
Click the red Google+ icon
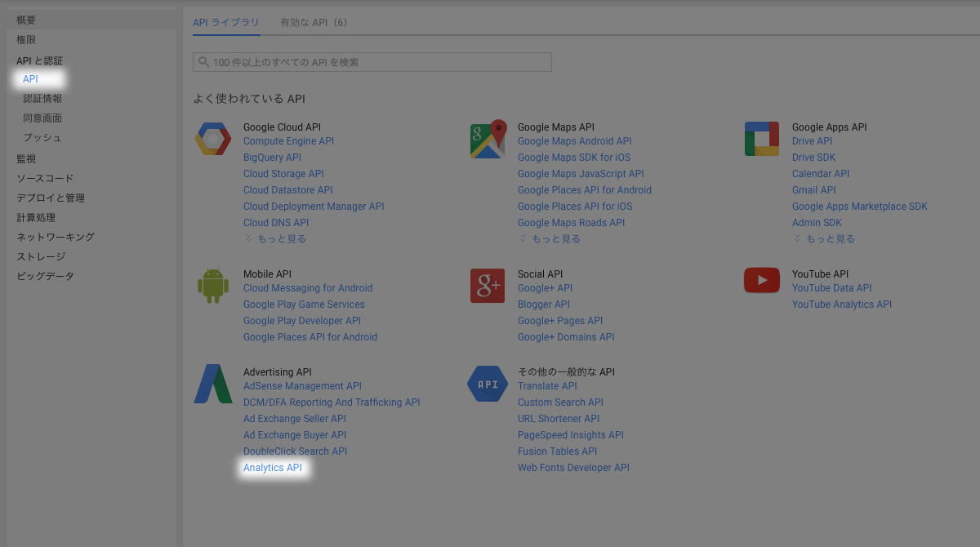coord(488,286)
